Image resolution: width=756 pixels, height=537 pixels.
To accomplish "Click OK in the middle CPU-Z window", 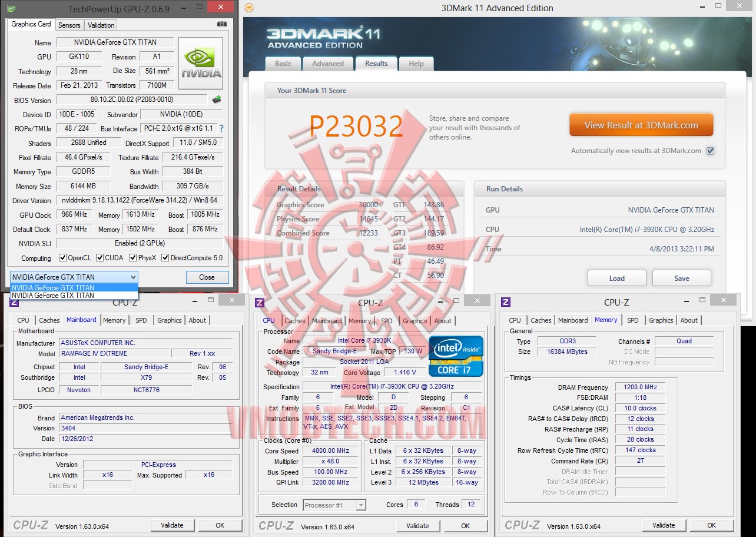I will tap(465, 526).
